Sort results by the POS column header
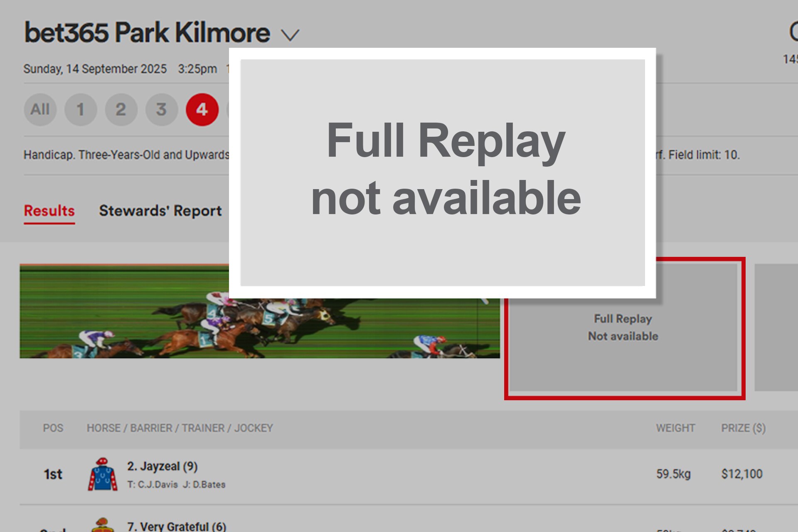 point(53,428)
